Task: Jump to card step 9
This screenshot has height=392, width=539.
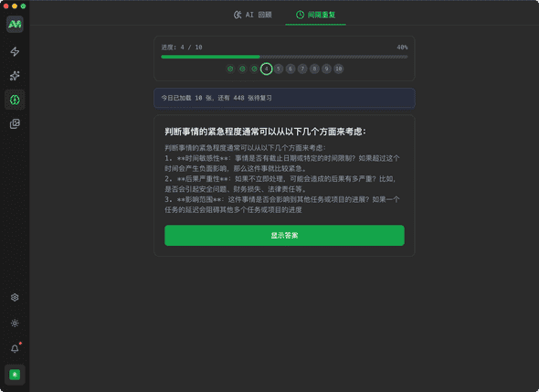Action: tap(326, 69)
